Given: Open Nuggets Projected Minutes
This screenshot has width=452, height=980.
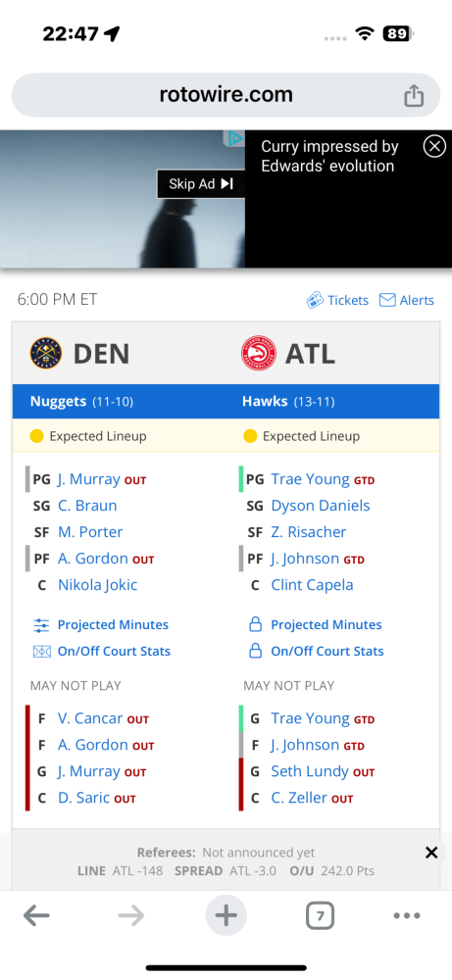Looking at the screenshot, I should pyautogui.click(x=101, y=625).
